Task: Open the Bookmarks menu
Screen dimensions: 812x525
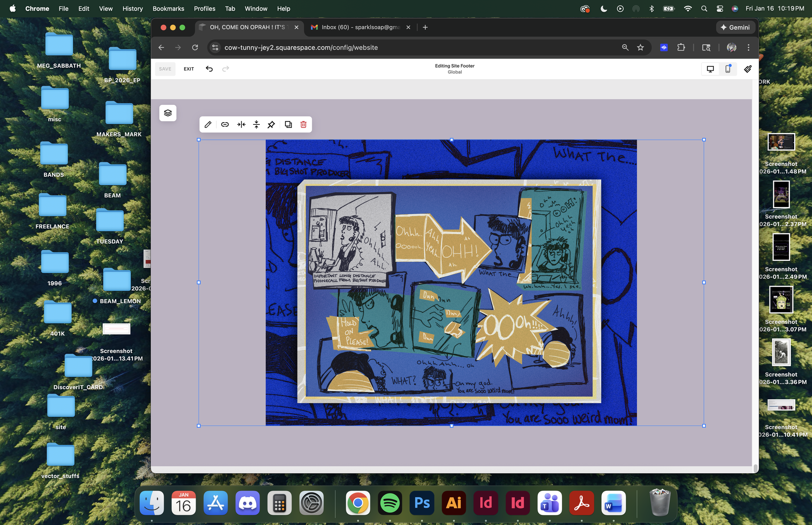Action: (x=168, y=8)
